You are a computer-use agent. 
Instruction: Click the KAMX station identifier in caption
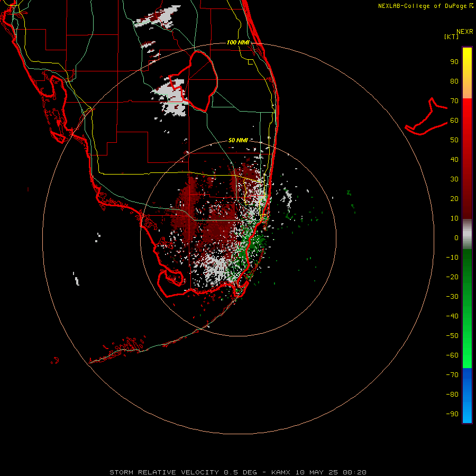[280, 472]
